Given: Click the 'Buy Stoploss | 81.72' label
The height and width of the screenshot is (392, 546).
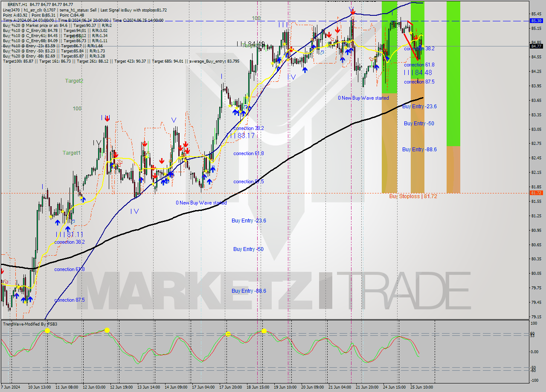Looking at the screenshot, I should 413,196.
